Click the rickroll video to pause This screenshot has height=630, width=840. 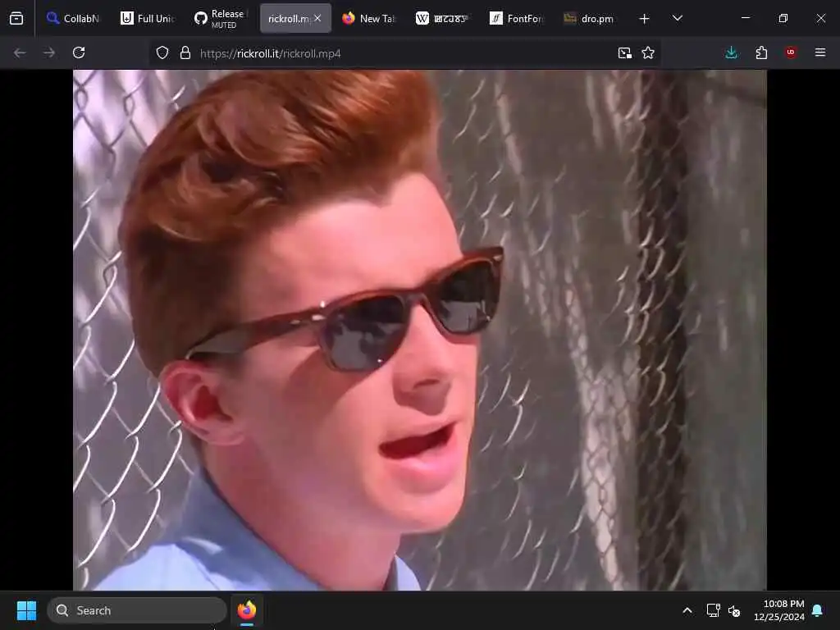419,330
